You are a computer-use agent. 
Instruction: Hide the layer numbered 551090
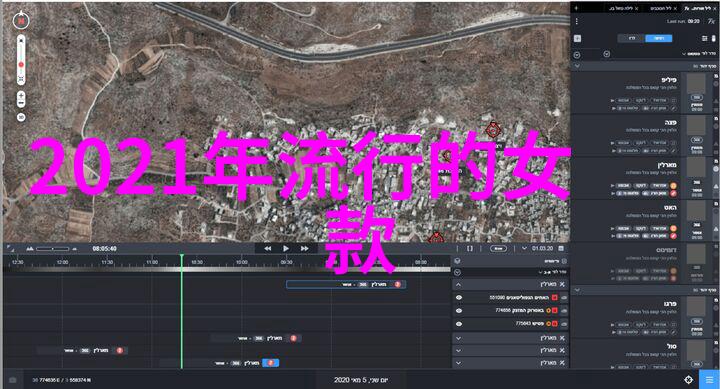pos(459,298)
